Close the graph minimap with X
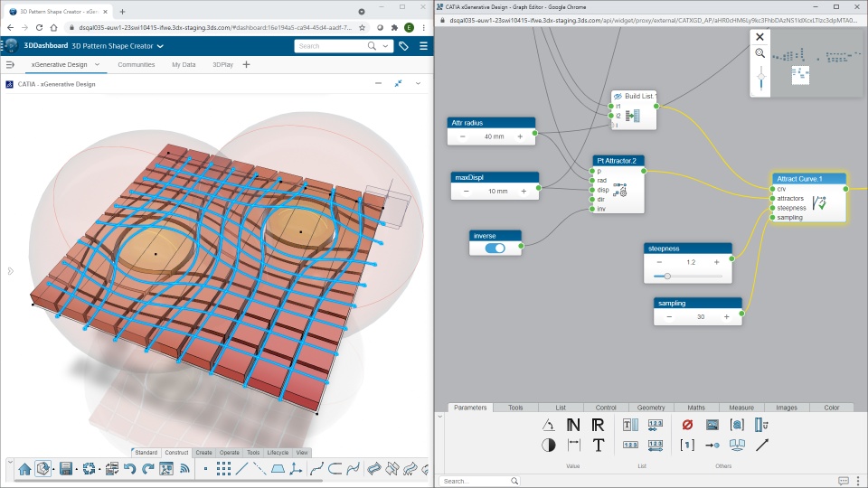This screenshot has width=868, height=488. pos(759,36)
